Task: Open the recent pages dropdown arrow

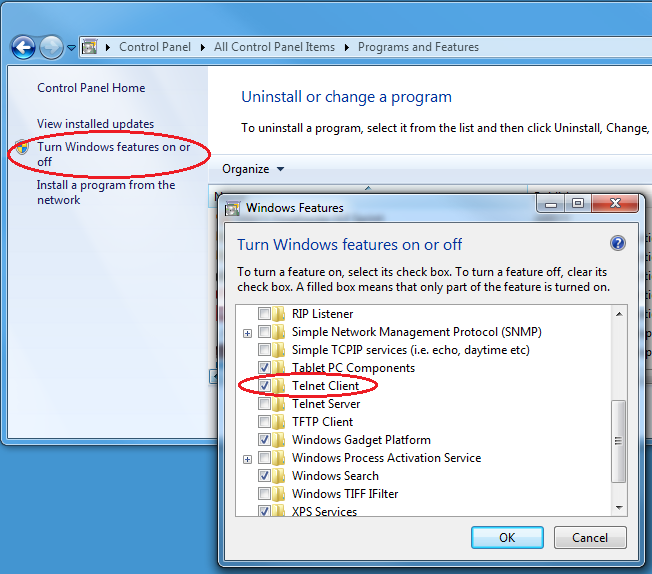Action: tap(72, 48)
